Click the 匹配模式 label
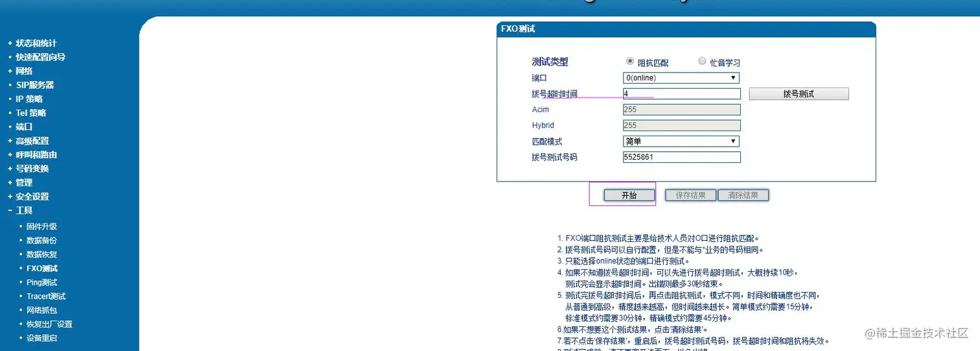The height and width of the screenshot is (351, 980). [x=547, y=141]
